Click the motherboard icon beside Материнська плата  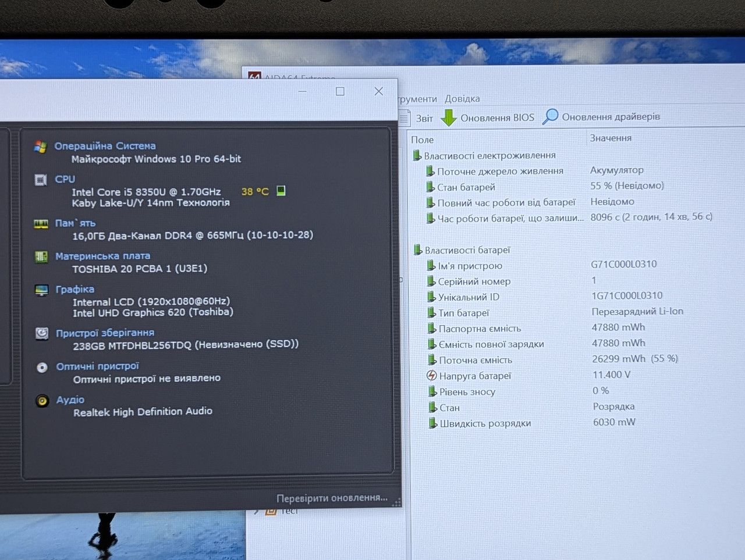tap(41, 256)
